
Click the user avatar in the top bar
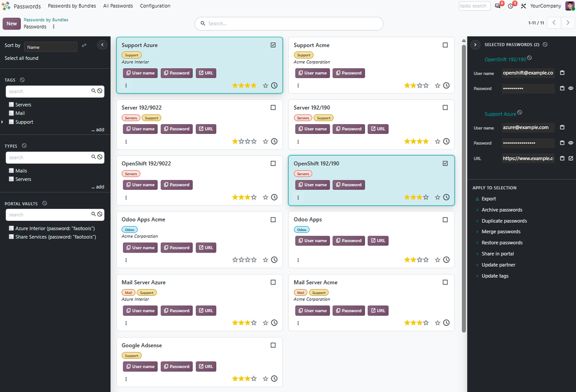[x=570, y=6]
